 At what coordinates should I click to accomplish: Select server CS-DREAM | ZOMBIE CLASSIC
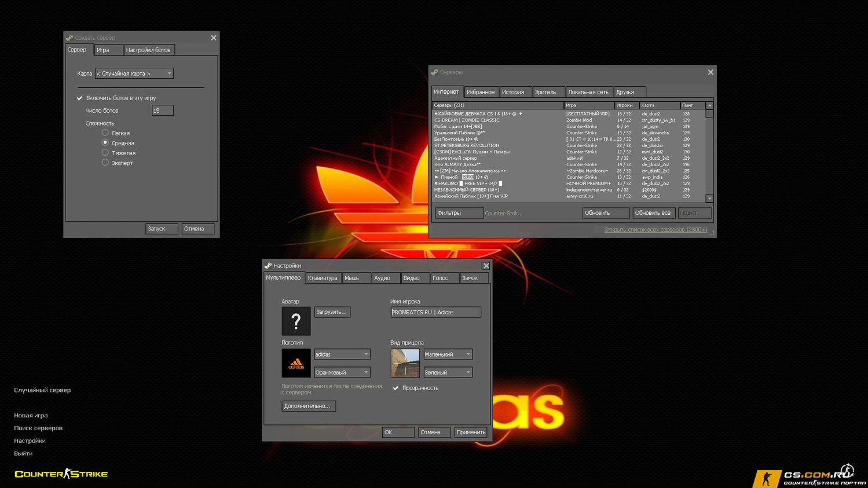click(x=569, y=120)
